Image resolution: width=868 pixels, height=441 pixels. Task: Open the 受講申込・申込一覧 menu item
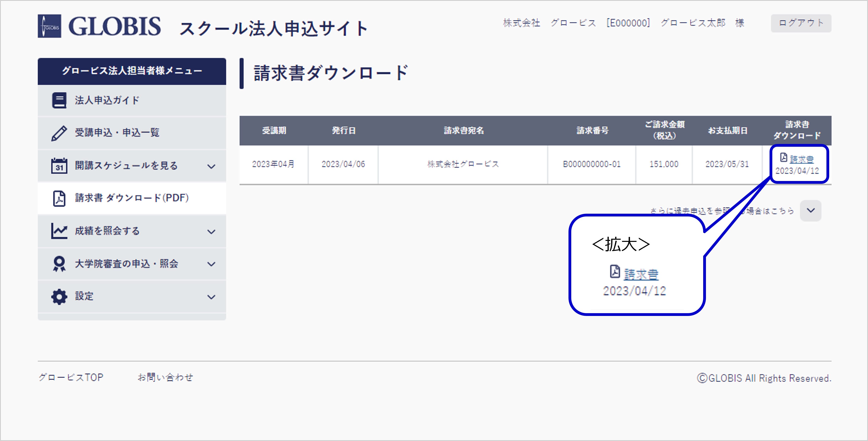coord(132,133)
